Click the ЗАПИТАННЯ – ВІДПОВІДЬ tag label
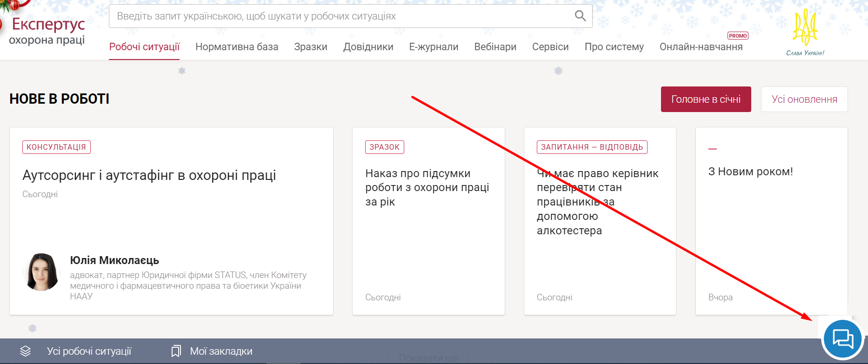 coord(592,147)
